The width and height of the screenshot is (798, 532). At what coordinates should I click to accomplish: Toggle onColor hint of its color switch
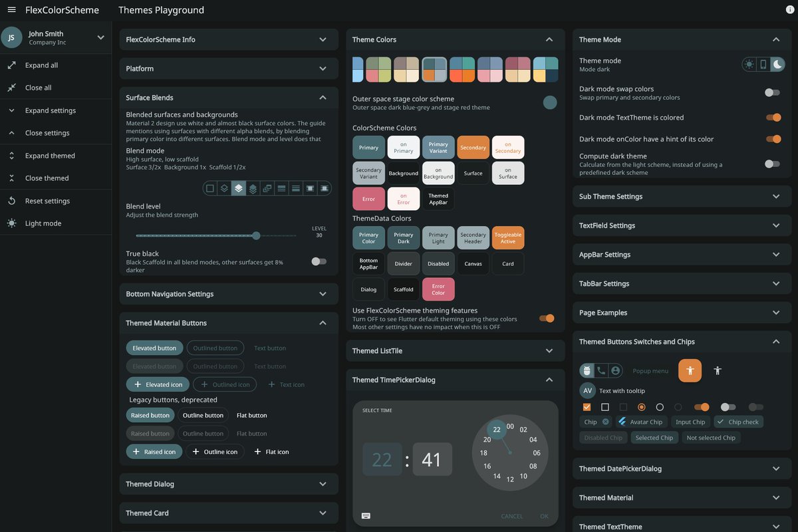(x=773, y=139)
